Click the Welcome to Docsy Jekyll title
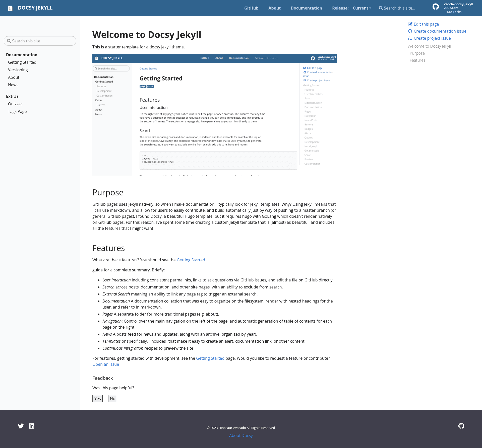Viewport: 482px width, 448px height. click(147, 35)
